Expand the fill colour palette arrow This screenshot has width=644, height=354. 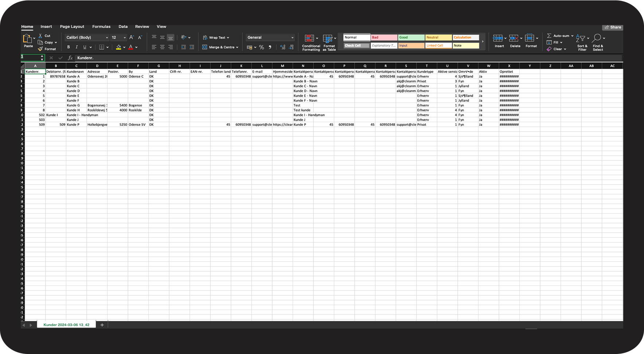point(124,47)
